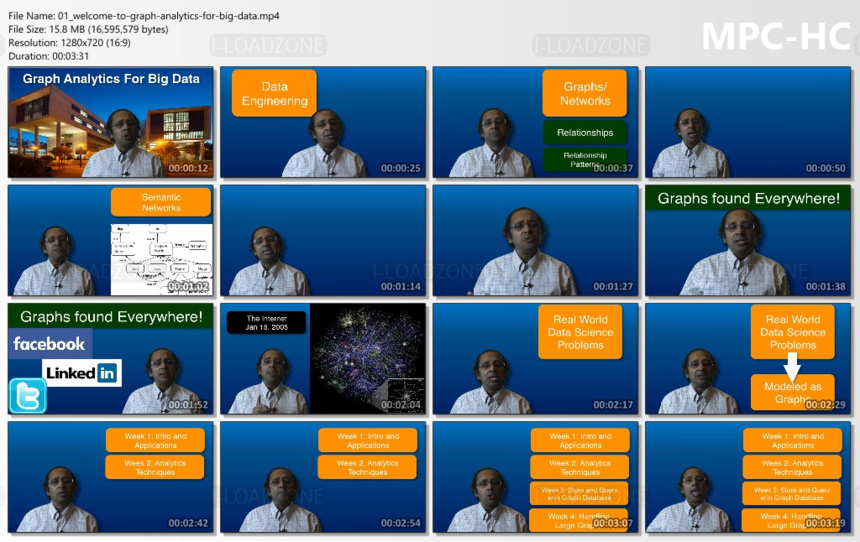Click the Resolution 1280x720 line

tap(69, 42)
